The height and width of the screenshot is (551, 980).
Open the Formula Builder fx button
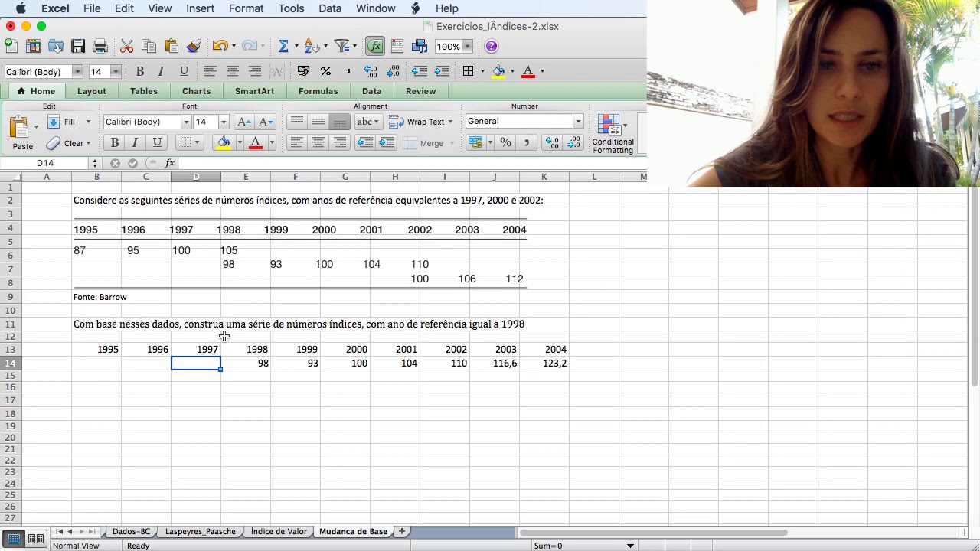click(x=375, y=47)
